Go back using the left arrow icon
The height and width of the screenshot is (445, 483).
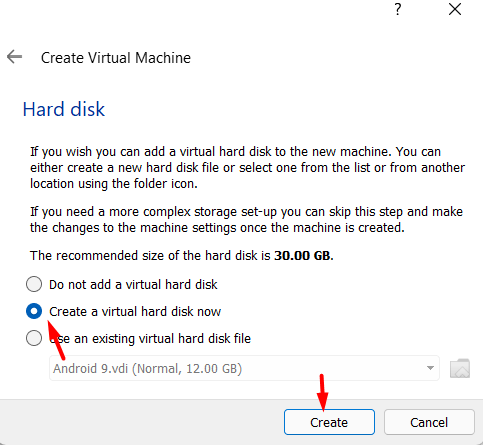coord(14,57)
